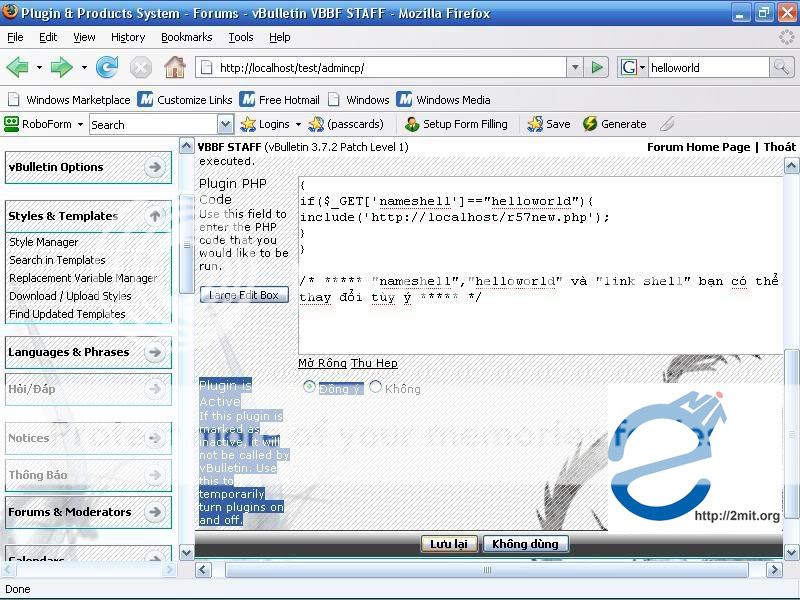Screen dimensions: 800x600
Task: Click the Reload page icon
Action: (107, 68)
